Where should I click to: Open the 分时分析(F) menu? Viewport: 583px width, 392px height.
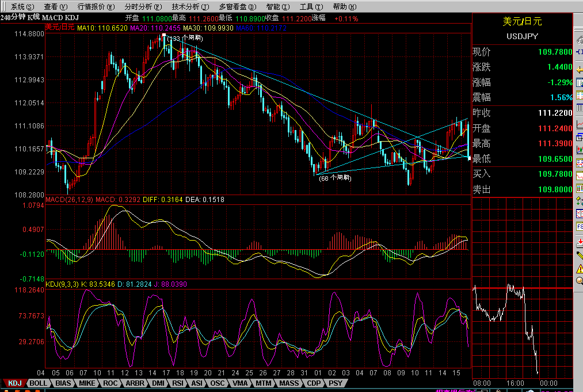tap(143, 7)
